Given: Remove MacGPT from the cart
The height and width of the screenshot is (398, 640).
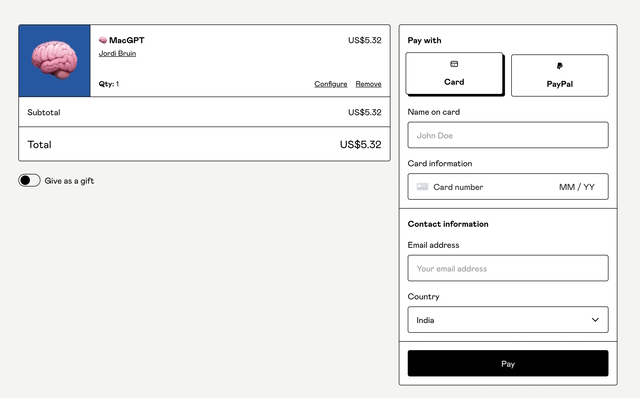Looking at the screenshot, I should coord(368,84).
